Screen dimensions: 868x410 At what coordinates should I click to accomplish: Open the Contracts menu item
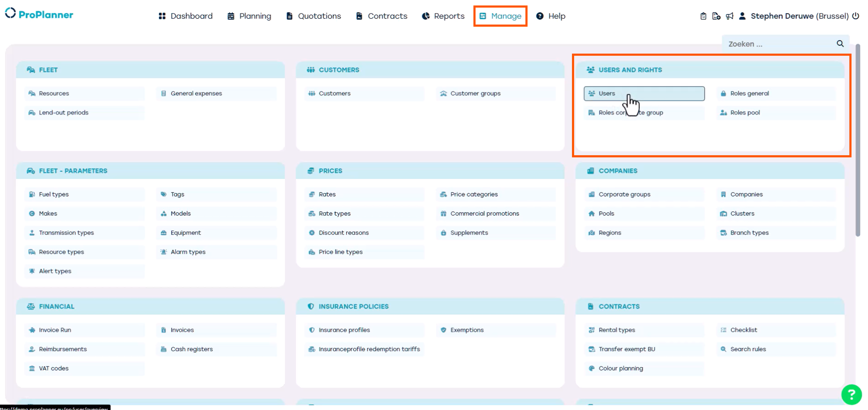[x=381, y=16]
